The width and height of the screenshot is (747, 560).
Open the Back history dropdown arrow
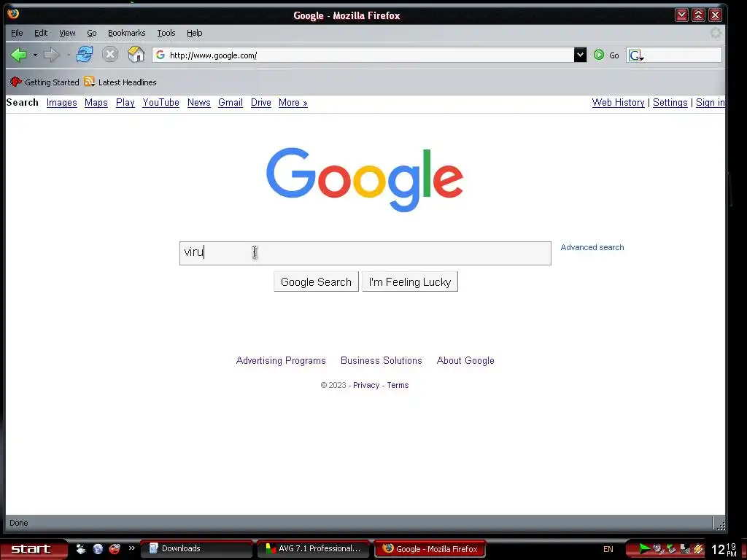point(35,55)
